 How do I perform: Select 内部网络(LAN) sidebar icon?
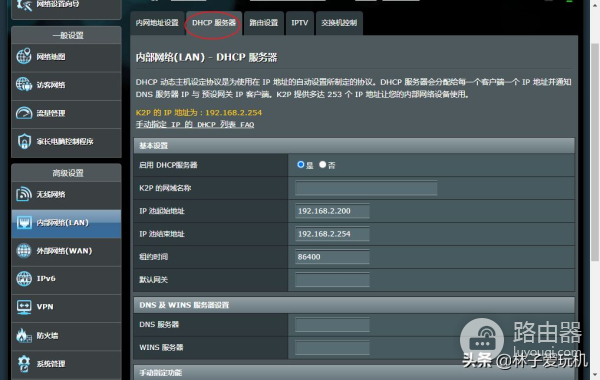[24, 222]
